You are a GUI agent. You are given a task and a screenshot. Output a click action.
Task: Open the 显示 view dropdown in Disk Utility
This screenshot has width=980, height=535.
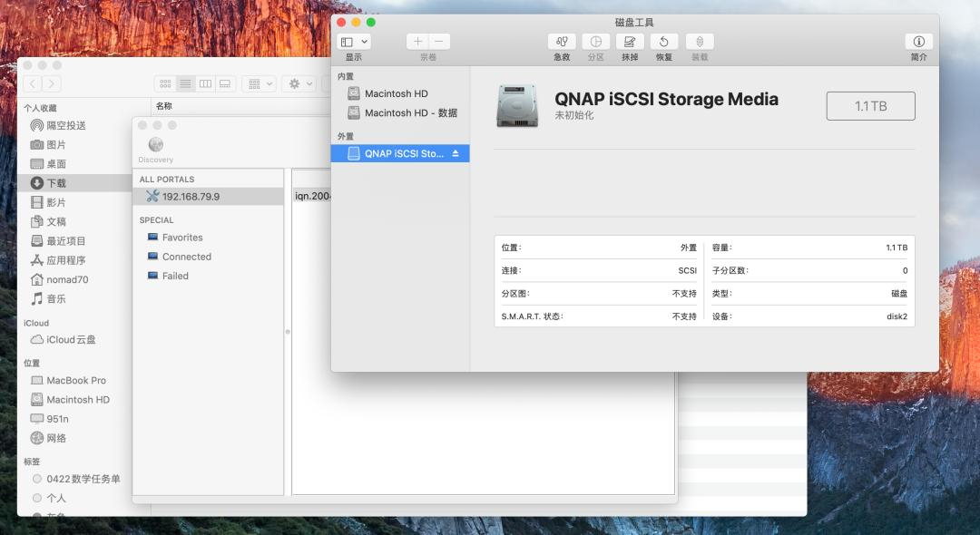(x=353, y=42)
